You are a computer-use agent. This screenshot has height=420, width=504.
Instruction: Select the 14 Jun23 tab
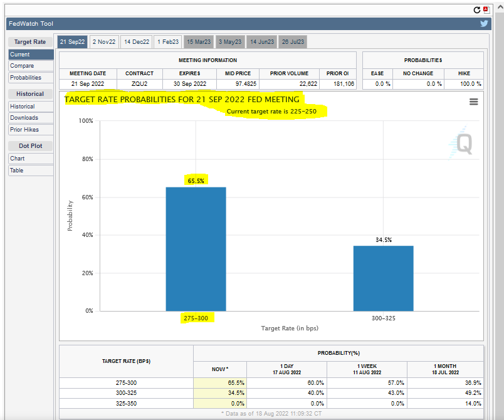tap(262, 42)
